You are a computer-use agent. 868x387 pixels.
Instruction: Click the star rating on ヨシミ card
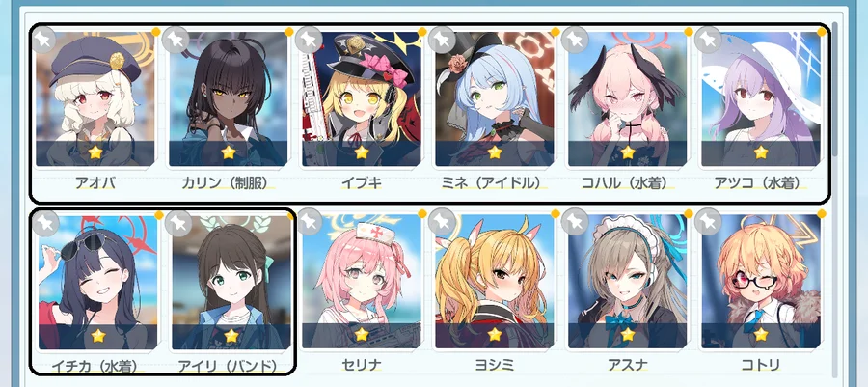pyautogui.click(x=495, y=335)
